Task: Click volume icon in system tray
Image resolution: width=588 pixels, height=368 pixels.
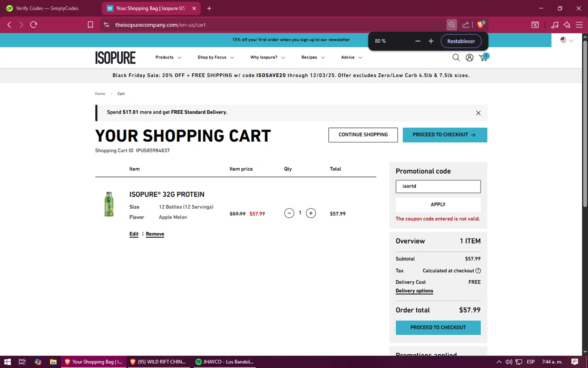Action: click(x=509, y=362)
